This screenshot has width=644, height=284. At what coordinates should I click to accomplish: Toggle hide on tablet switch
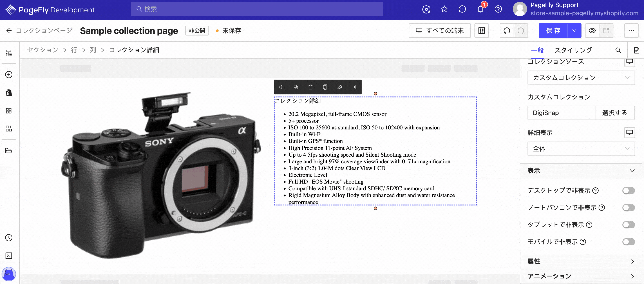[628, 225]
